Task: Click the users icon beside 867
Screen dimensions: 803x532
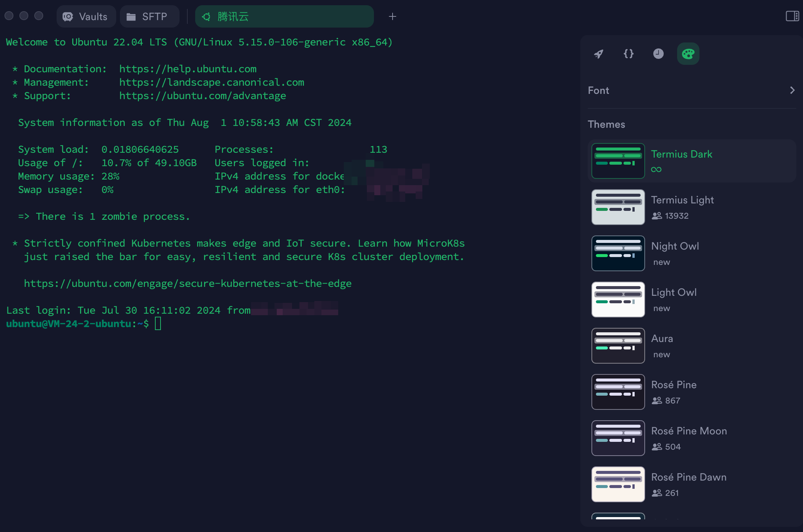Action: coord(657,400)
